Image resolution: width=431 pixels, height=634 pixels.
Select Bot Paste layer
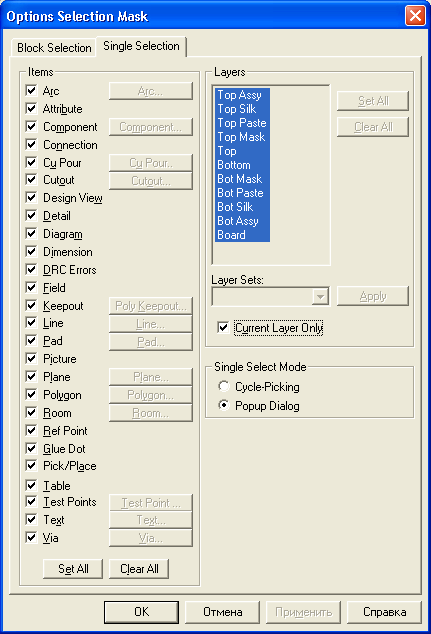242,193
